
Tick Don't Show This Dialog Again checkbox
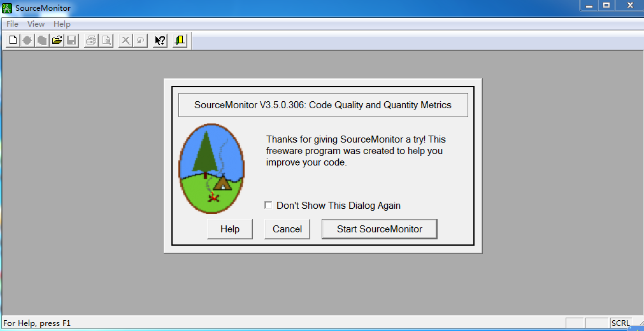[x=268, y=205]
